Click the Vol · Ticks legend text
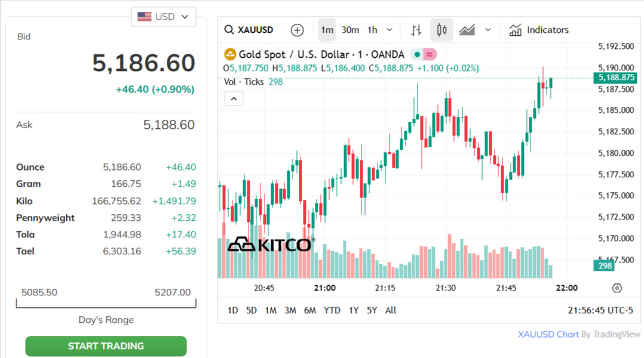The width and height of the screenshot is (644, 358). pos(244,82)
